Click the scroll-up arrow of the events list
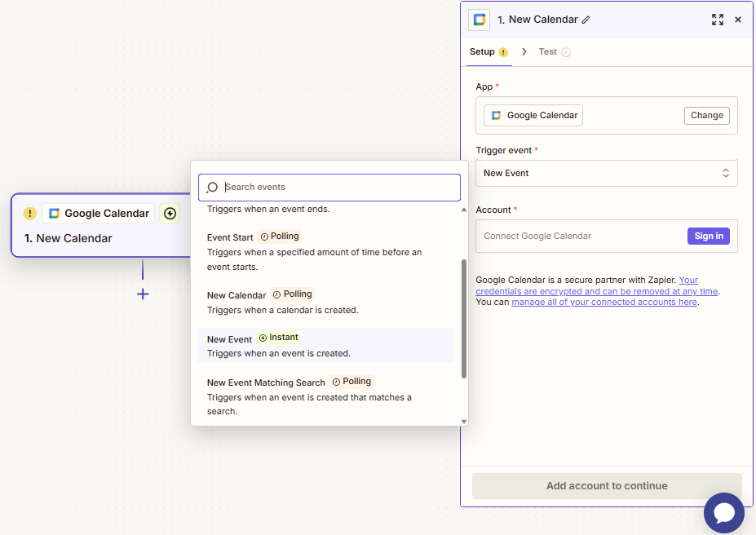 point(464,210)
